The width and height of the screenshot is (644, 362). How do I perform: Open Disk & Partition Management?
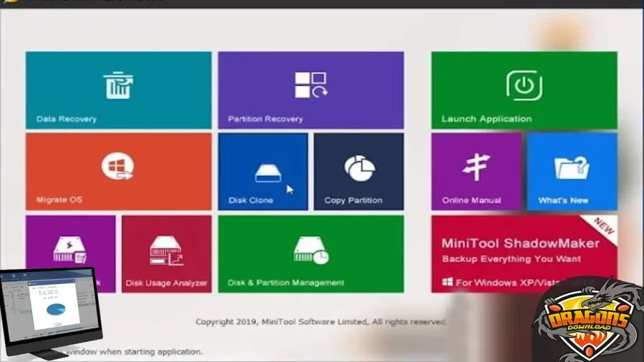coord(310,253)
